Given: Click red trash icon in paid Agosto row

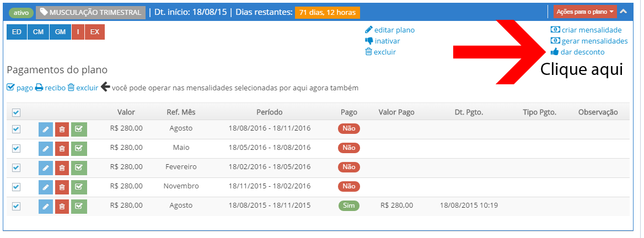Looking at the screenshot, I should 62,206.
